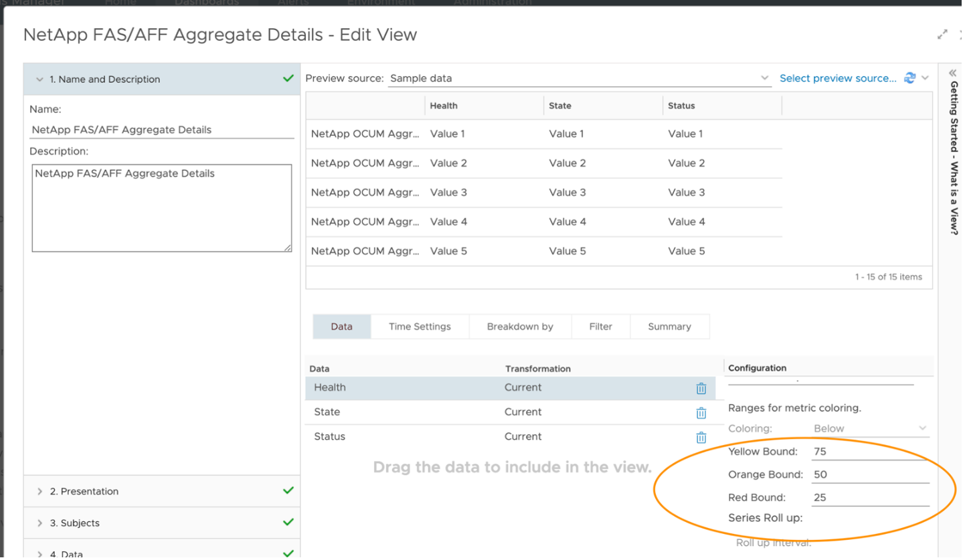Click the Getting Started - What is a View? label

click(953, 158)
